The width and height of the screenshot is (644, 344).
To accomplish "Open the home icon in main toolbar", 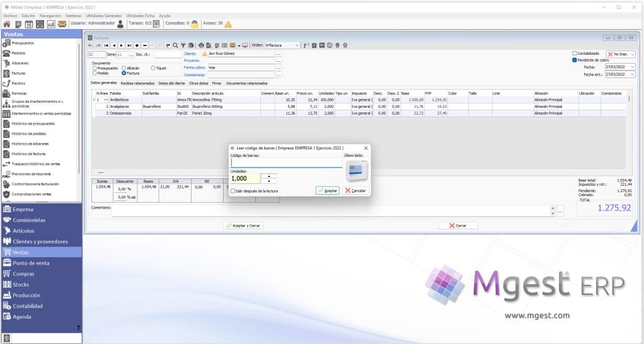I will tap(6, 24).
